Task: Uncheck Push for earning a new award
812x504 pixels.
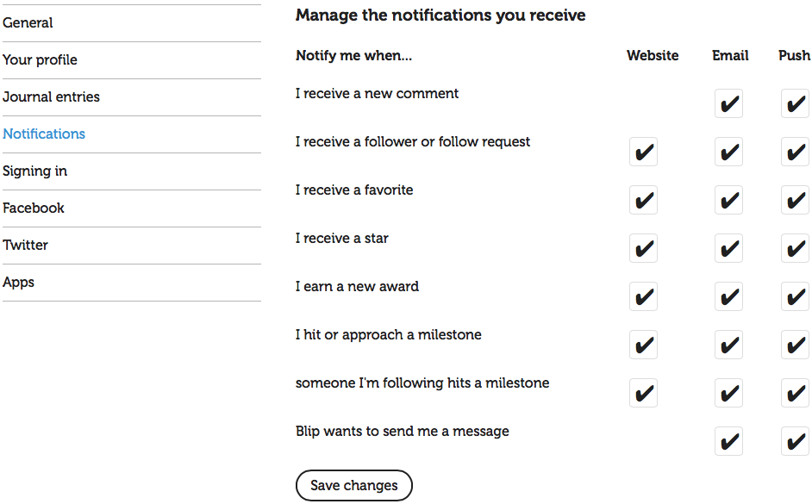Action: (794, 297)
